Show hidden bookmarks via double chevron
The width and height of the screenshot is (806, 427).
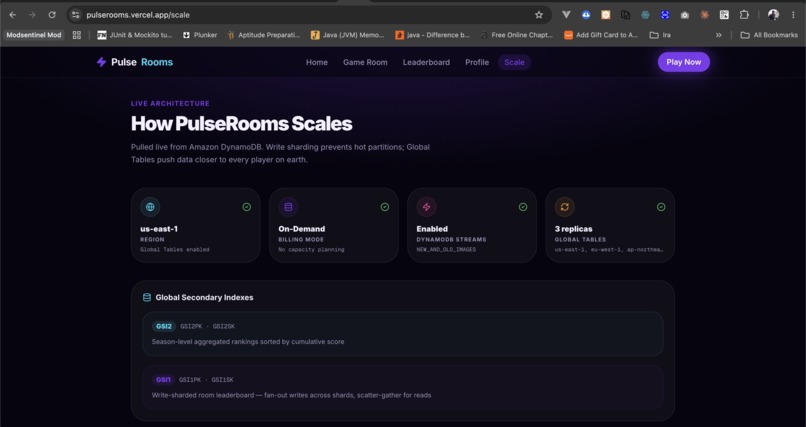tap(719, 35)
